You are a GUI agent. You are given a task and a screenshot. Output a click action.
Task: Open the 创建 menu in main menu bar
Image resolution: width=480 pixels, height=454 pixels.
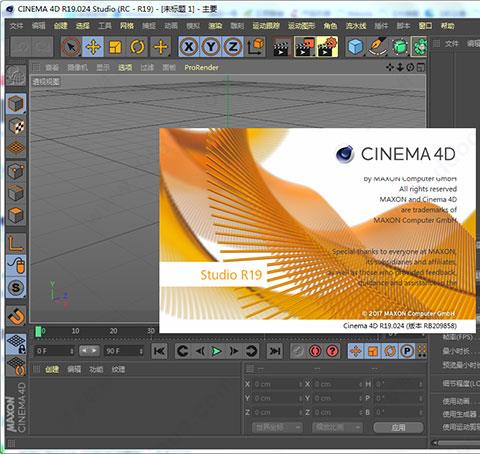pos(61,26)
